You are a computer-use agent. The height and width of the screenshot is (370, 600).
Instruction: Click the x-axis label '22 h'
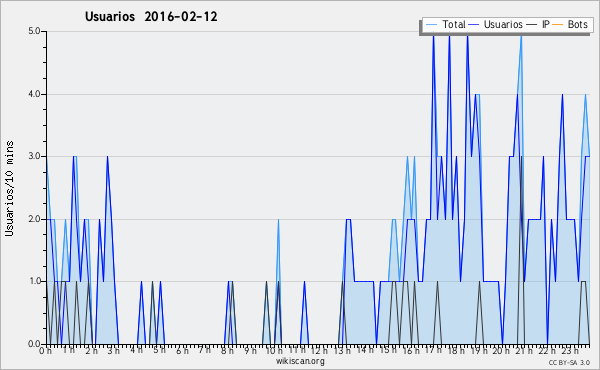click(x=546, y=350)
